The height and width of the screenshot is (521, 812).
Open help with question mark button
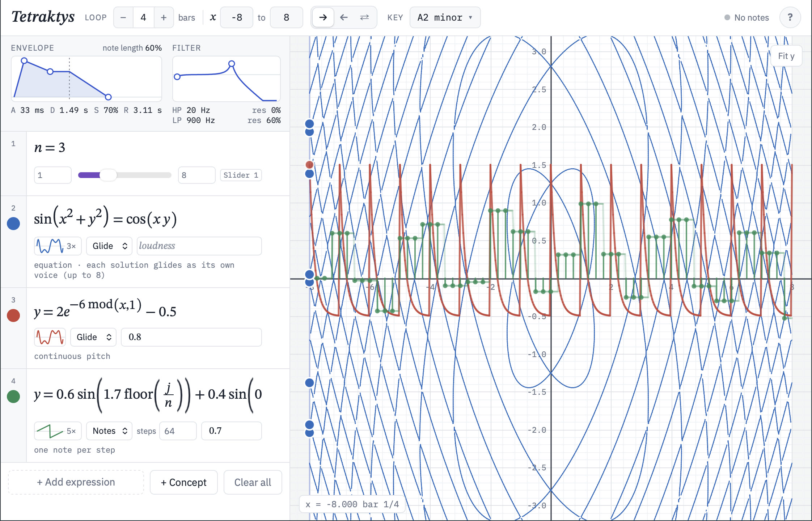coord(790,17)
